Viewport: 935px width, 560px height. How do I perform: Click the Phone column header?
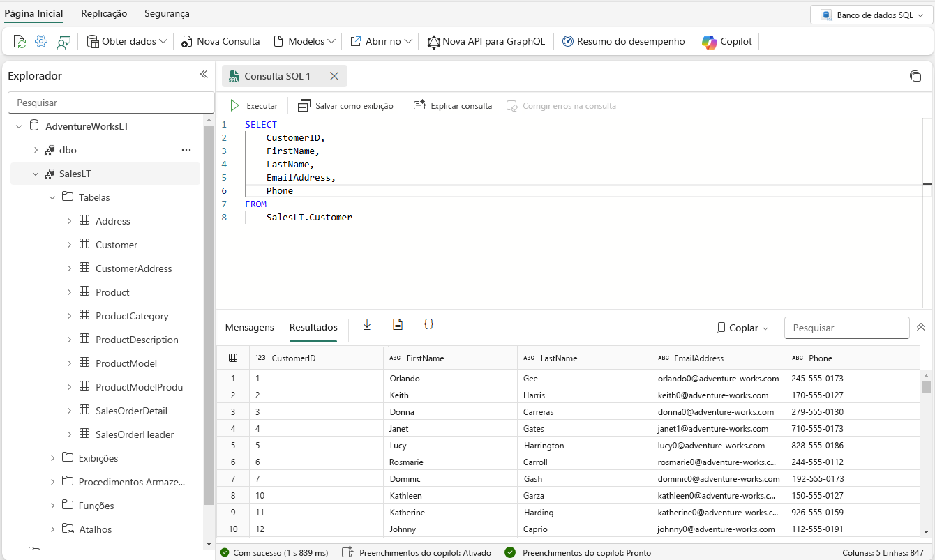[x=853, y=358]
